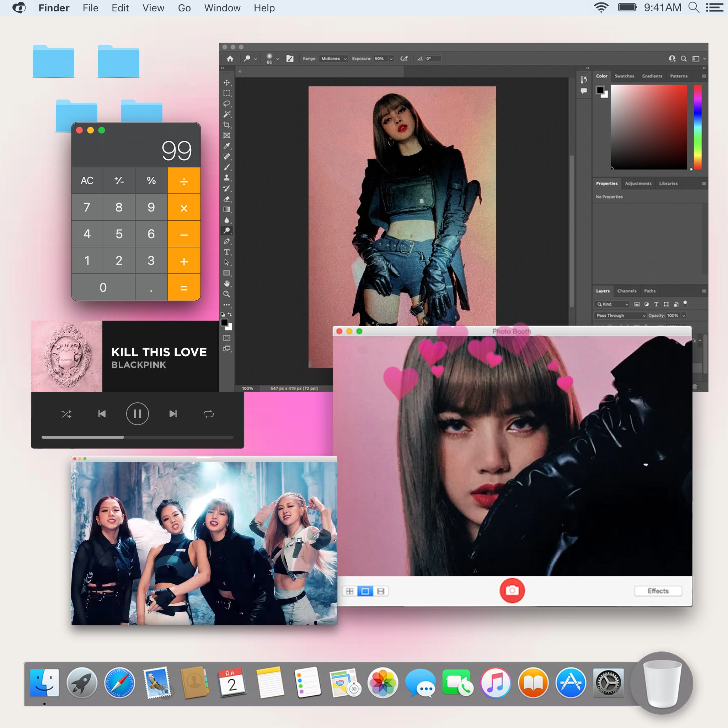
Task: Enable repeat in the music player
Action: tap(209, 413)
